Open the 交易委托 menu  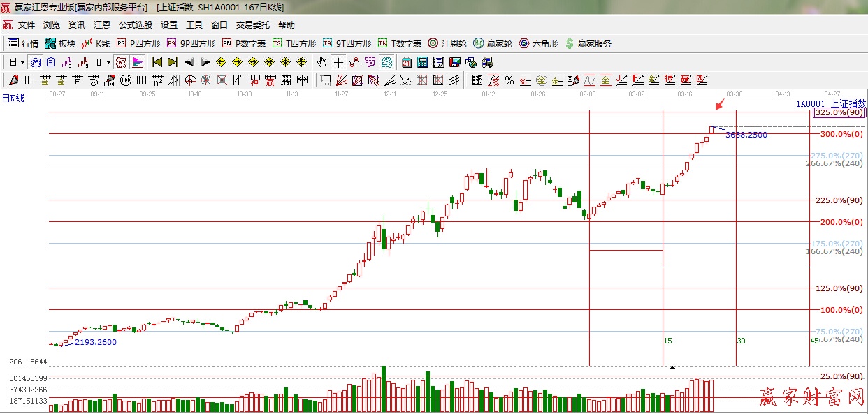[252, 25]
